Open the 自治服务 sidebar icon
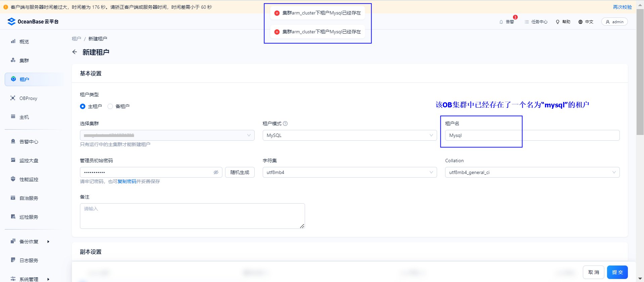644x282 pixels. coord(13,198)
